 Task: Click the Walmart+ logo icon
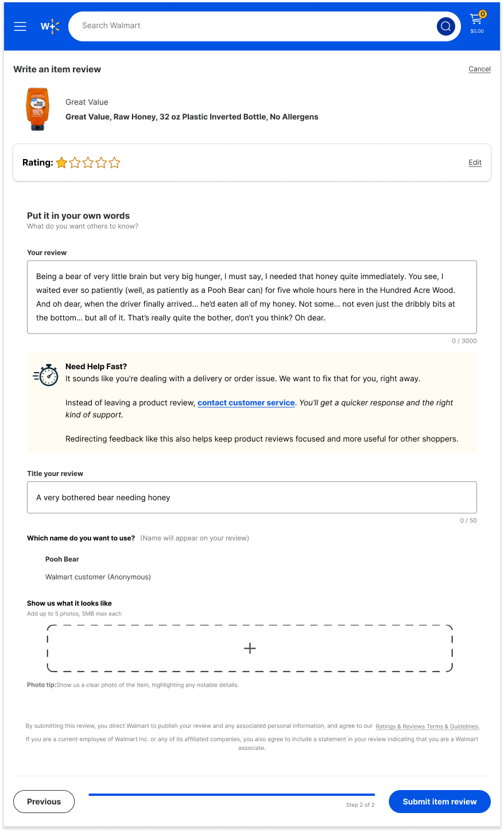(50, 26)
